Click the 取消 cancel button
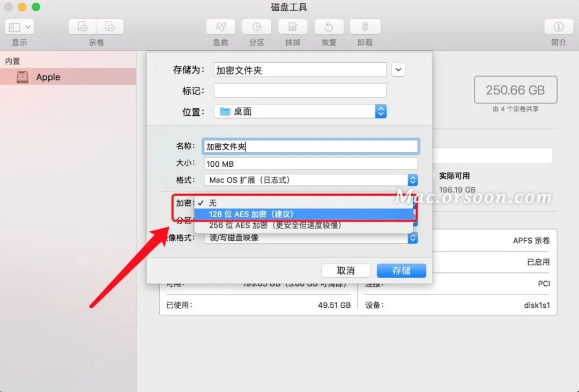The height and width of the screenshot is (392, 579). [346, 270]
